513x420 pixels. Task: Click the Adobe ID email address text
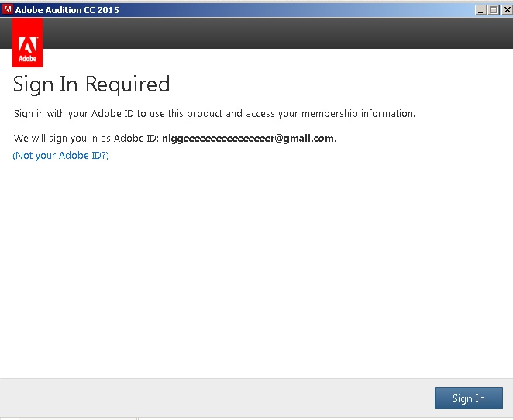248,139
